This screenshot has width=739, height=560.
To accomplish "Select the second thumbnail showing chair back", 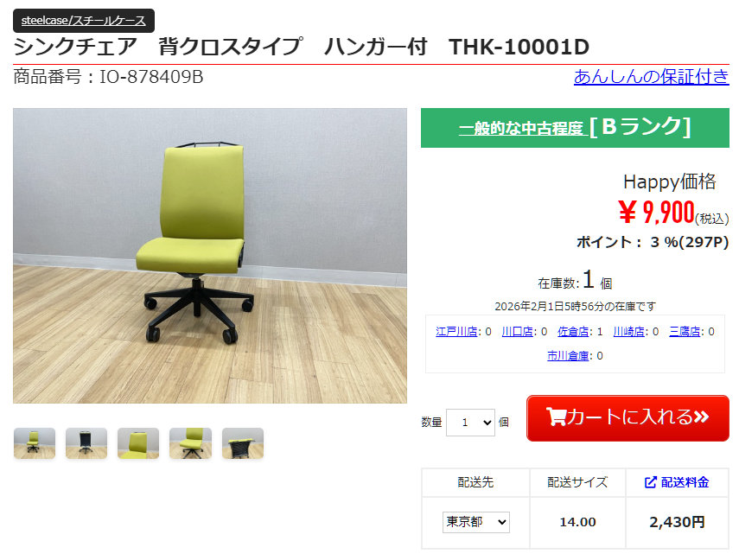I will [x=86, y=443].
